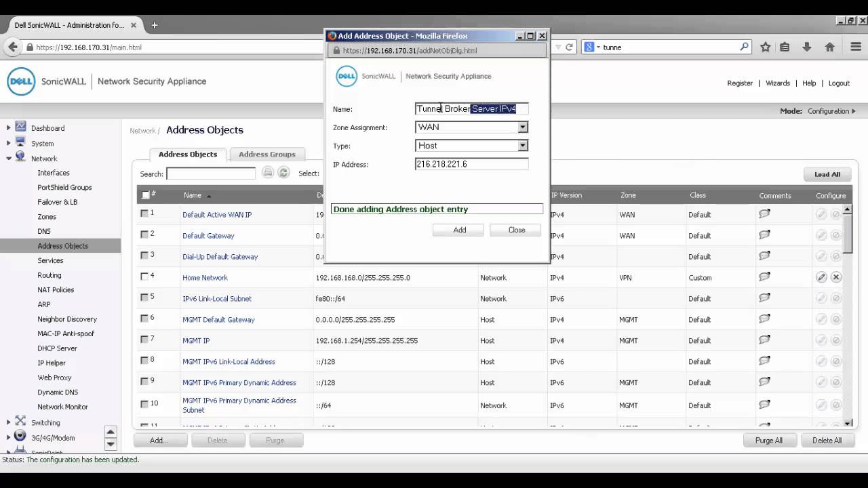Viewport: 868px width, 488px height.
Task: Open Firefox downloads arrow icon
Action: tap(807, 47)
